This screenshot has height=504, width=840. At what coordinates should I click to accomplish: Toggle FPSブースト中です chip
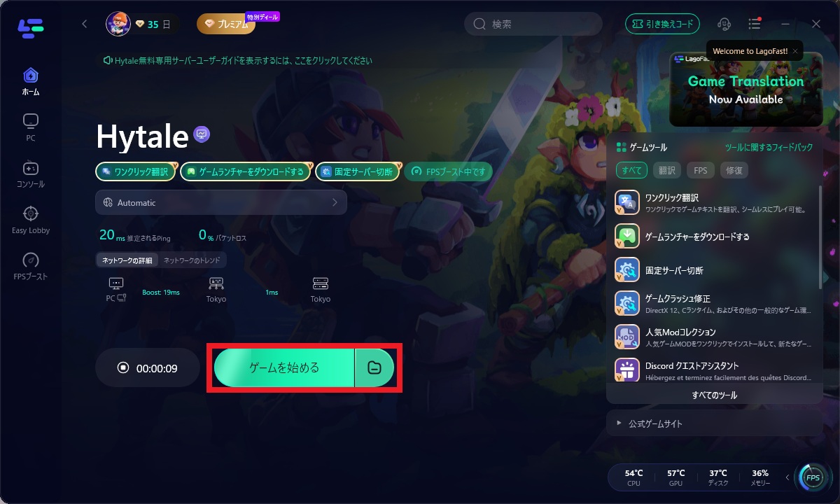(x=449, y=171)
